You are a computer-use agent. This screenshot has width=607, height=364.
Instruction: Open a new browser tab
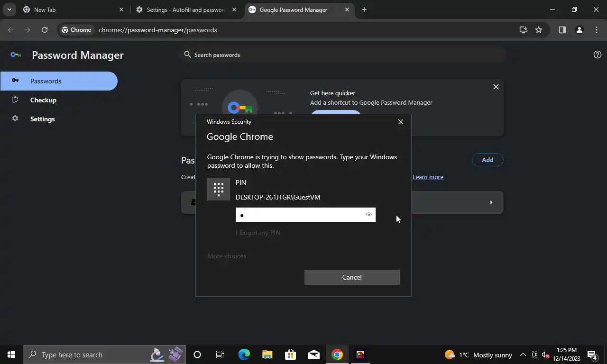point(364,9)
